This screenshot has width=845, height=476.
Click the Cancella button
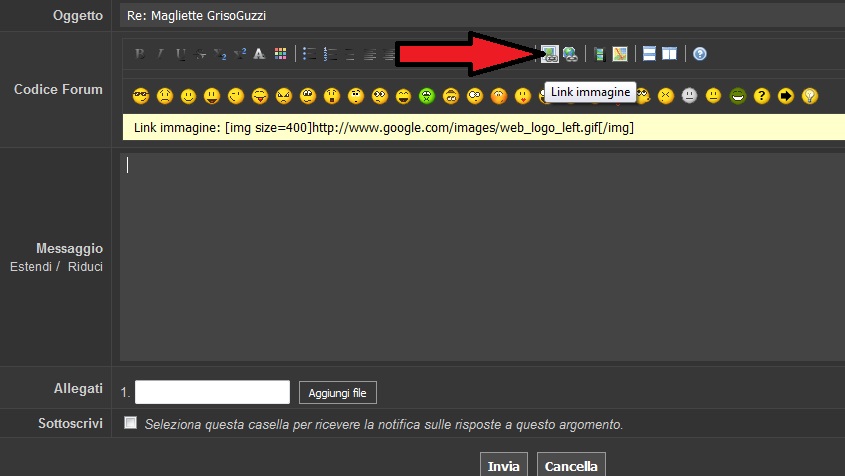pyautogui.click(x=571, y=465)
